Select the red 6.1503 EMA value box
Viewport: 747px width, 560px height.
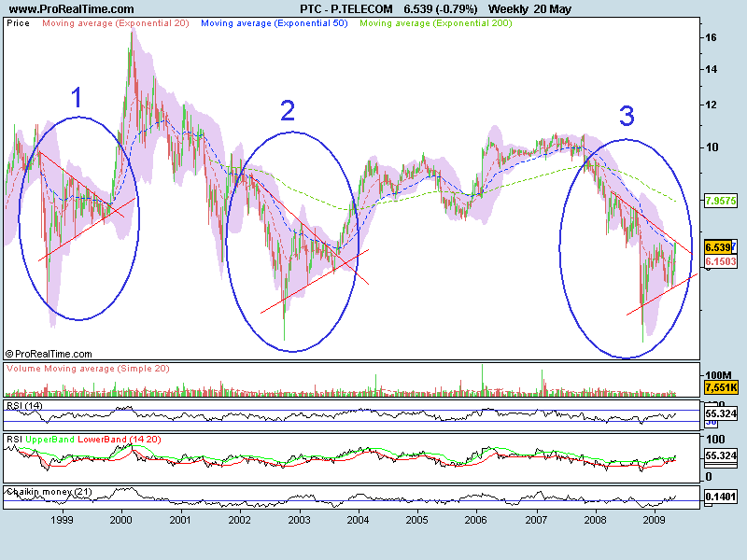[721, 261]
